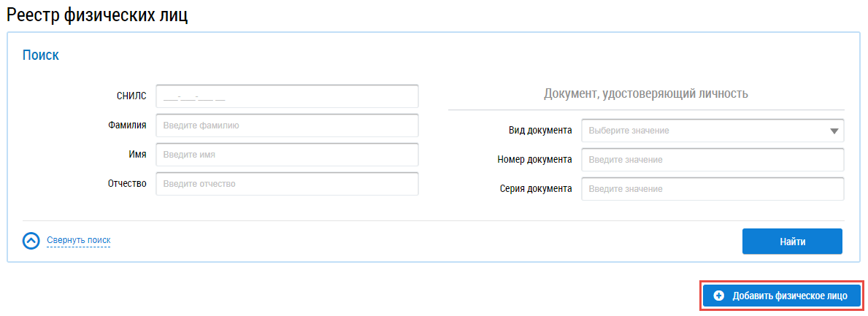868x316 pixels.
Task: Click the Номер документа input field
Action: [x=713, y=160]
